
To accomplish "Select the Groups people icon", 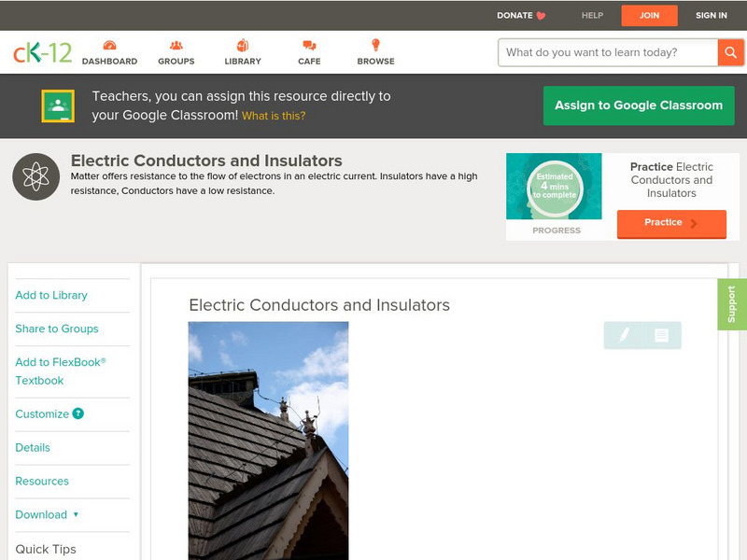I will point(176,43).
